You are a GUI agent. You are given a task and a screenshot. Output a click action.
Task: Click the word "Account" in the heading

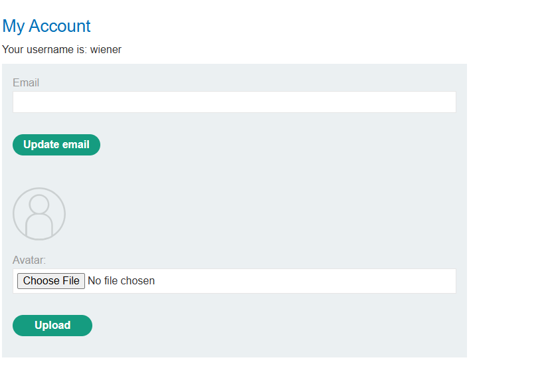[x=60, y=27]
